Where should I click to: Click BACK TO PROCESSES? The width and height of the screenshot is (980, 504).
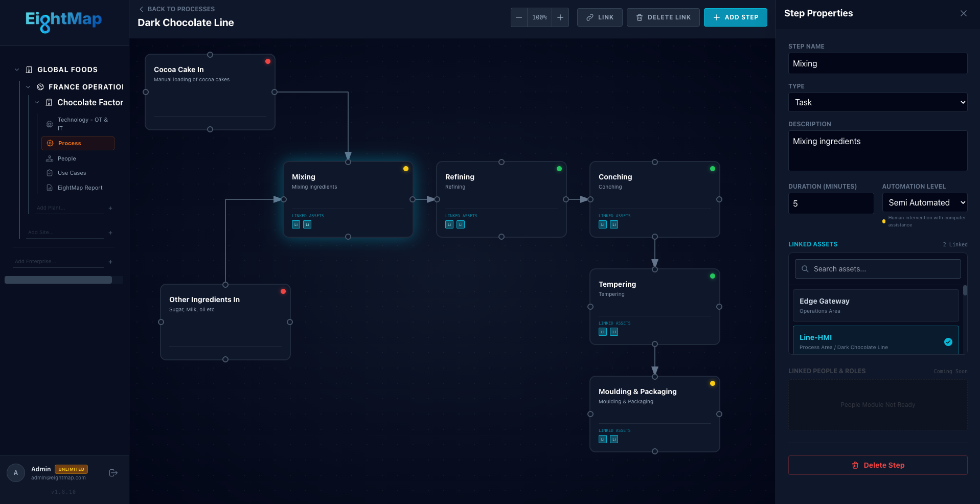(x=176, y=9)
